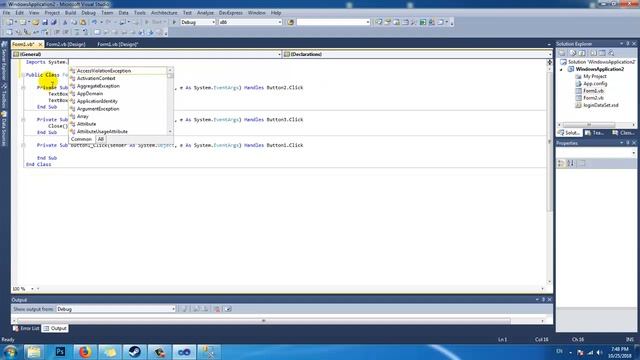Image resolution: width=640 pixels, height=360 pixels.
Task: Click the toolbar search input field
Action: (x=333, y=22)
